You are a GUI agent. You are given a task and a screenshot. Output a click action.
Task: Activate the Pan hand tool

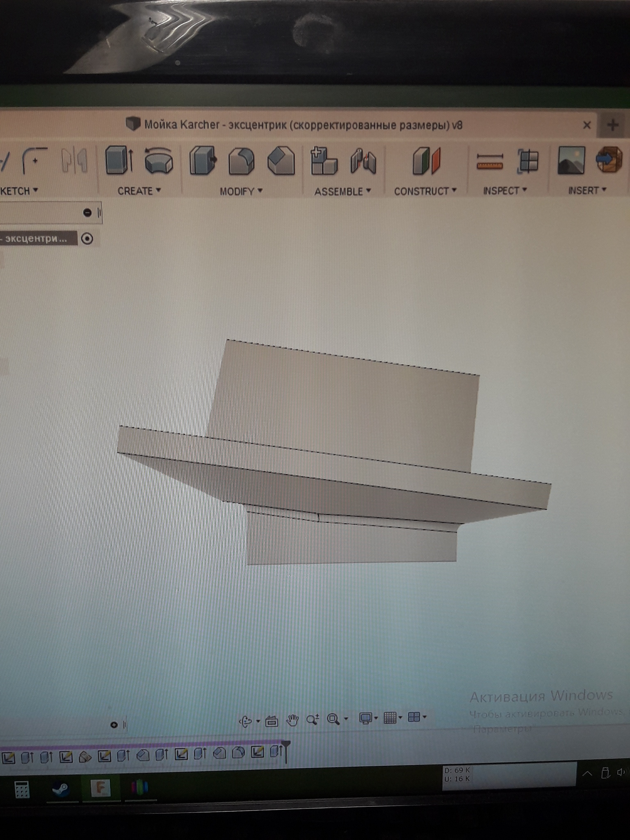[292, 720]
